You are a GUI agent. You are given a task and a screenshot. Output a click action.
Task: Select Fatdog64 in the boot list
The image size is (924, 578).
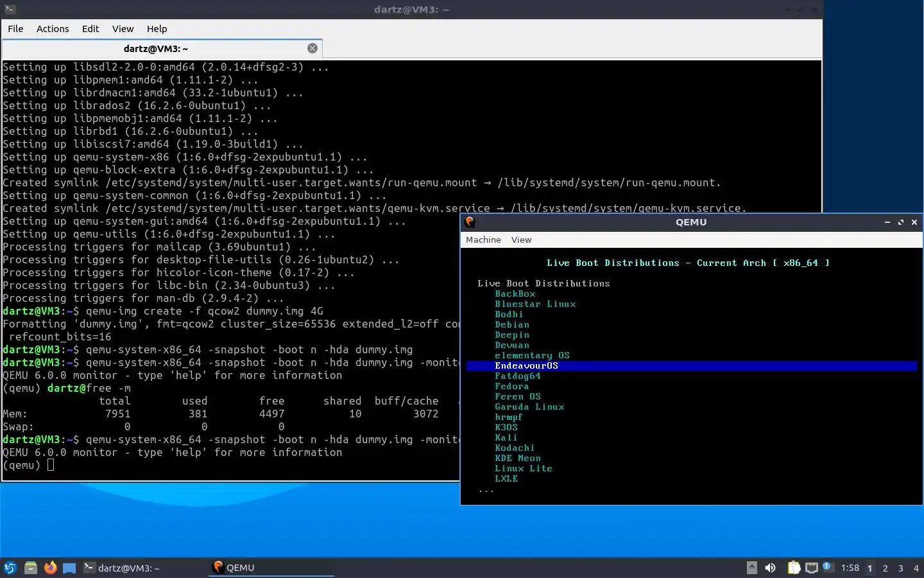coord(518,376)
